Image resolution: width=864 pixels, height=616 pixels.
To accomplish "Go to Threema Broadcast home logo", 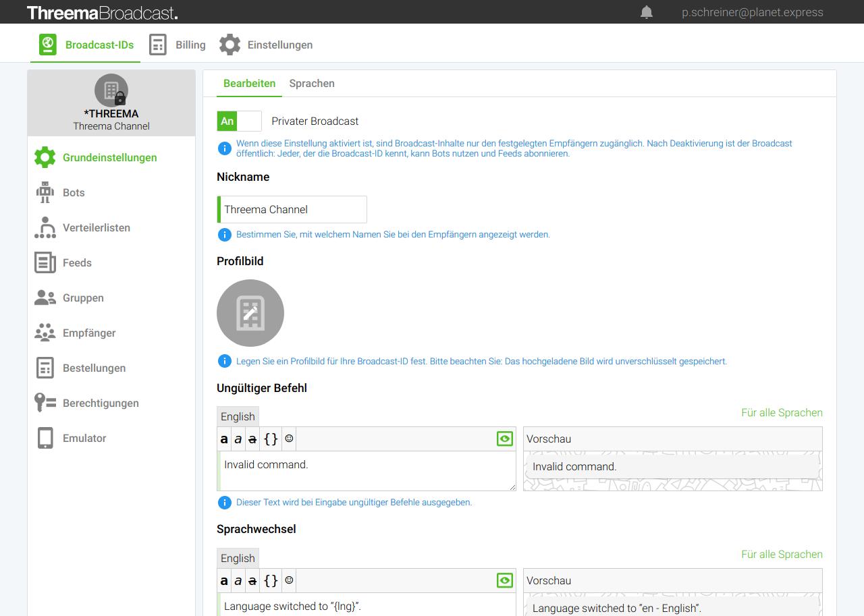I will (x=103, y=12).
